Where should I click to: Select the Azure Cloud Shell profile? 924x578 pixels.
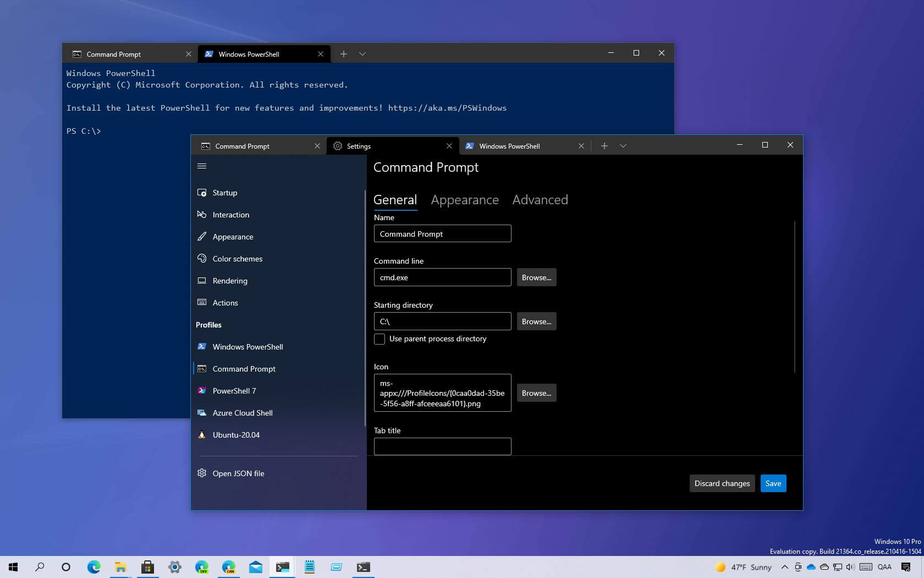click(278, 413)
